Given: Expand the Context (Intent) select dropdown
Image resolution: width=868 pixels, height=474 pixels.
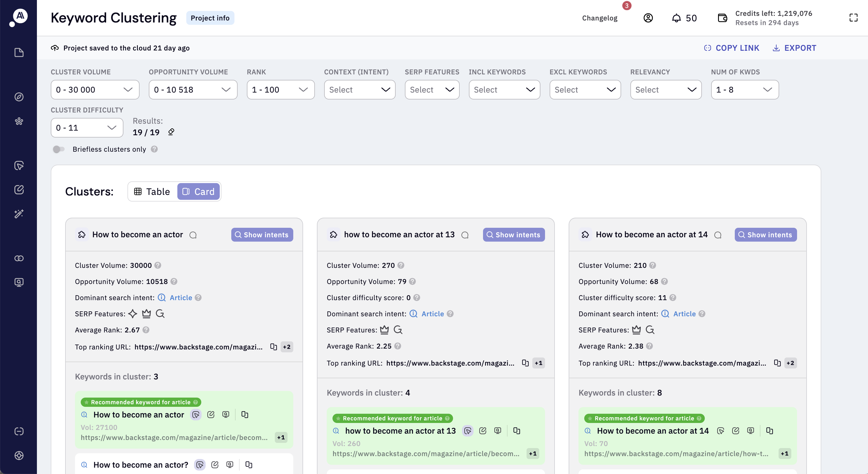Looking at the screenshot, I should pyautogui.click(x=359, y=90).
